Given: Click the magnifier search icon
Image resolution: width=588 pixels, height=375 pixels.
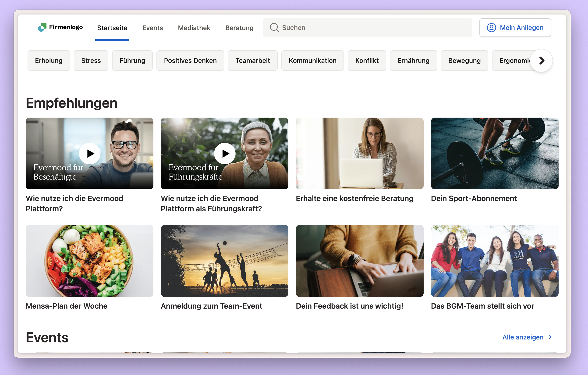Looking at the screenshot, I should (x=274, y=28).
